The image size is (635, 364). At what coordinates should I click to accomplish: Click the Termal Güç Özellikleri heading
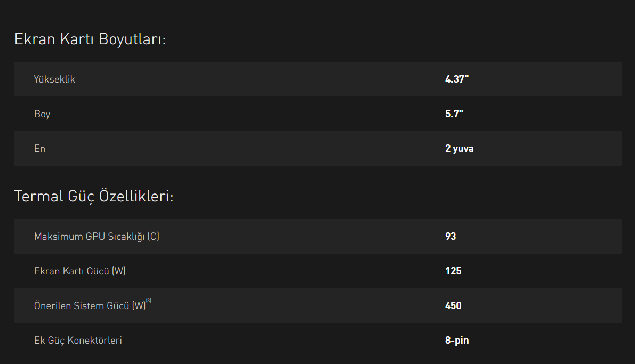point(94,196)
